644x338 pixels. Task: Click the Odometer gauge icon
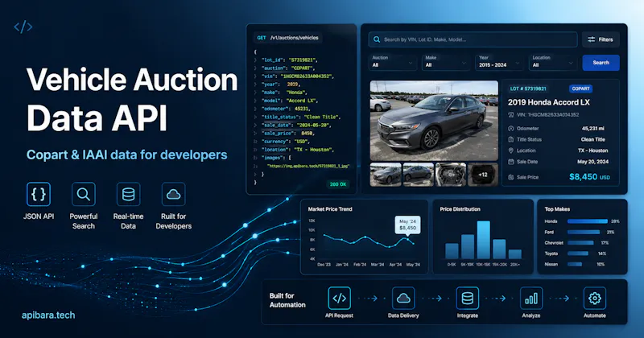coord(511,129)
